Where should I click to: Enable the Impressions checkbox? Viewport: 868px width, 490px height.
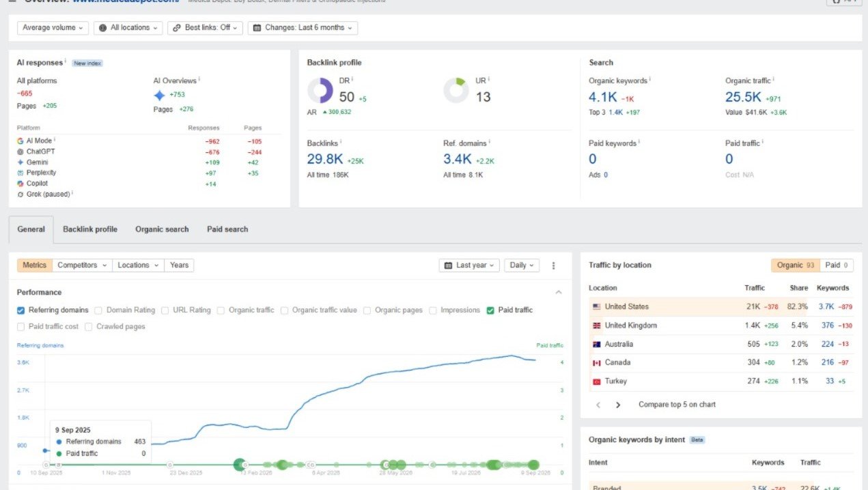433,311
